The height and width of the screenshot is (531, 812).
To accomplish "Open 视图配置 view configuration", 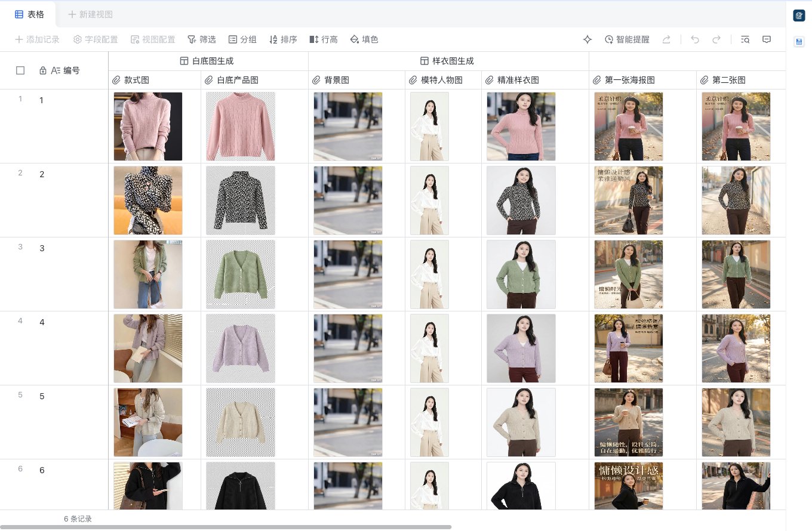I will tap(153, 39).
